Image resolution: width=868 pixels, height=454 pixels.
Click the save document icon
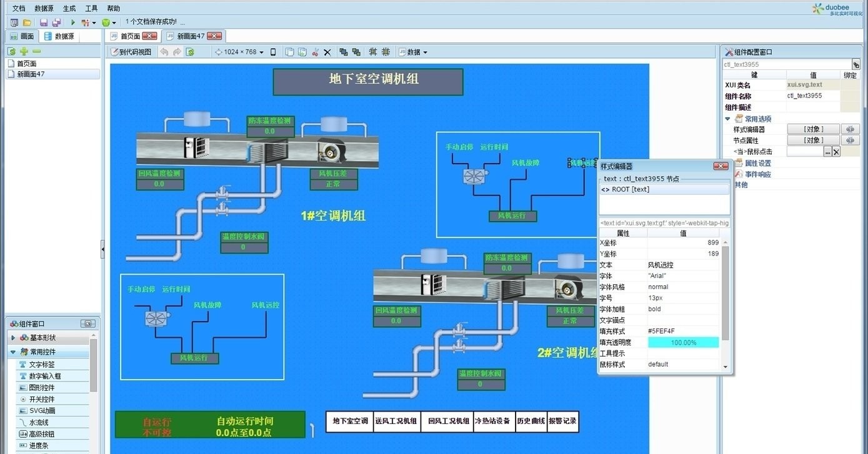(42, 22)
